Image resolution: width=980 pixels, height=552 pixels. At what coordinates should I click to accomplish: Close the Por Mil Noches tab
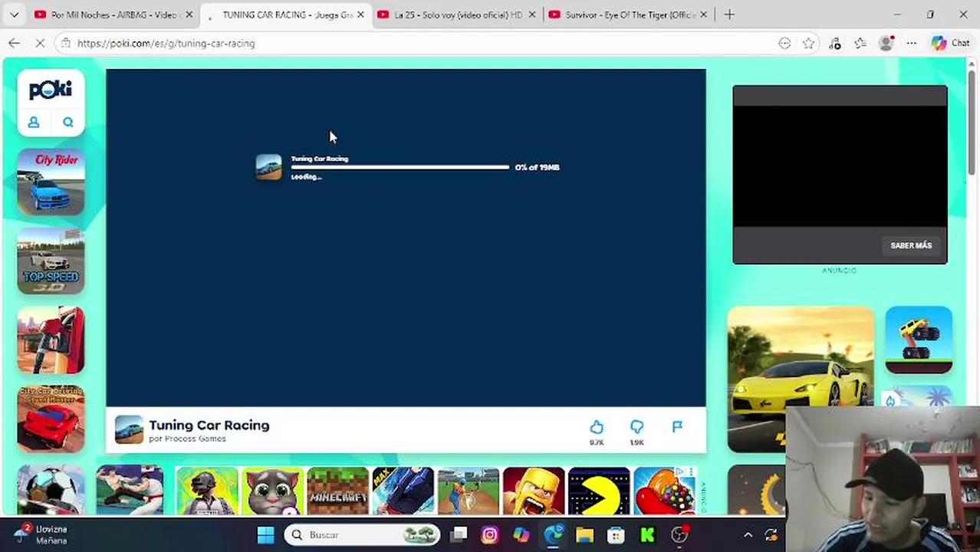[x=189, y=15]
